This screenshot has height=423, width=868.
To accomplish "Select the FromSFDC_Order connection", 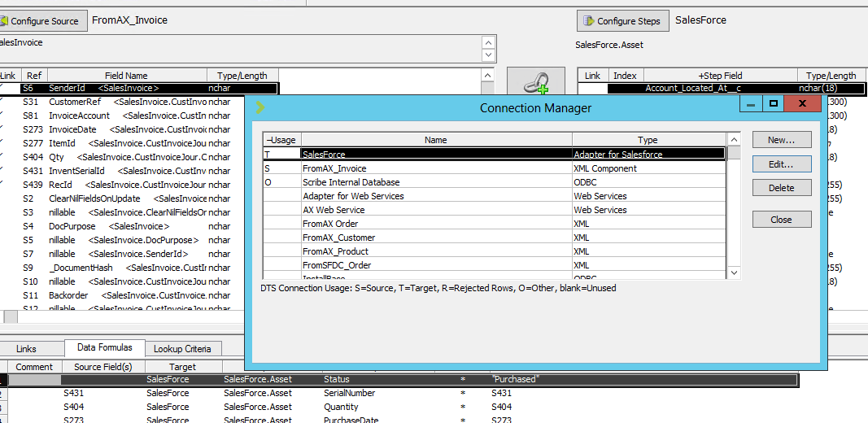I will pyautogui.click(x=494, y=265).
